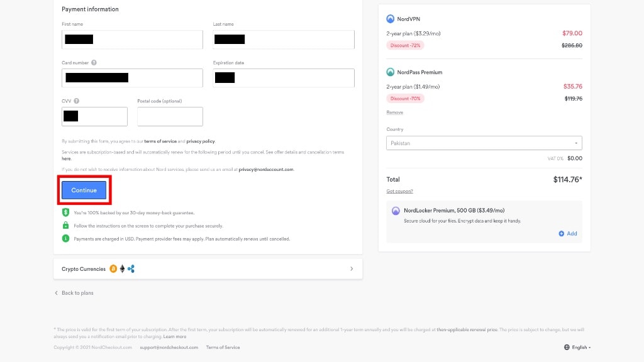This screenshot has width=644, height=362.
Task: Click the $35.76 NordPass price
Action: tap(572, 86)
